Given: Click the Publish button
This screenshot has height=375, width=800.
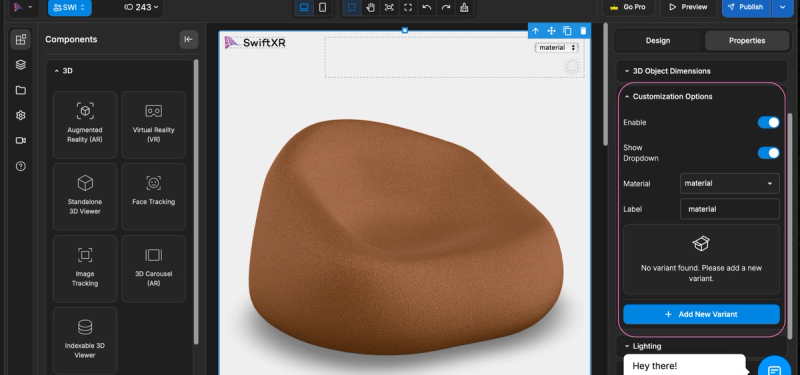Looking at the screenshot, I should pyautogui.click(x=746, y=7).
